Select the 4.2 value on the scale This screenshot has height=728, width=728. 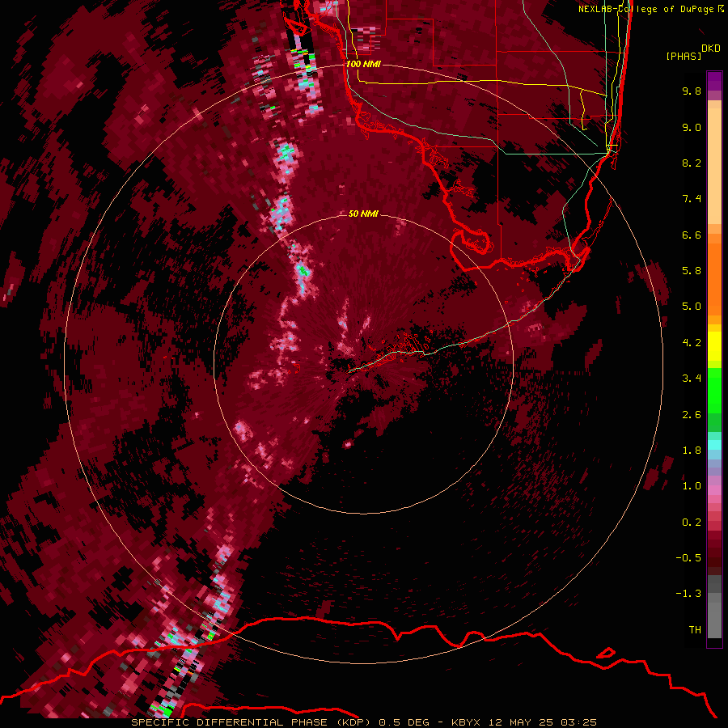pyautogui.click(x=692, y=343)
